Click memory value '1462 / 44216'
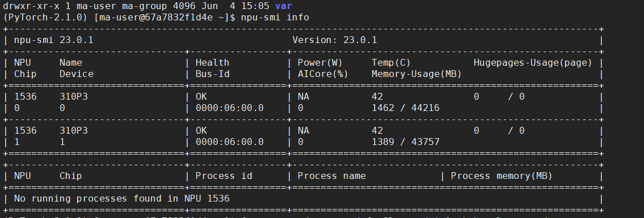This screenshot has width=644, height=218. (405, 108)
